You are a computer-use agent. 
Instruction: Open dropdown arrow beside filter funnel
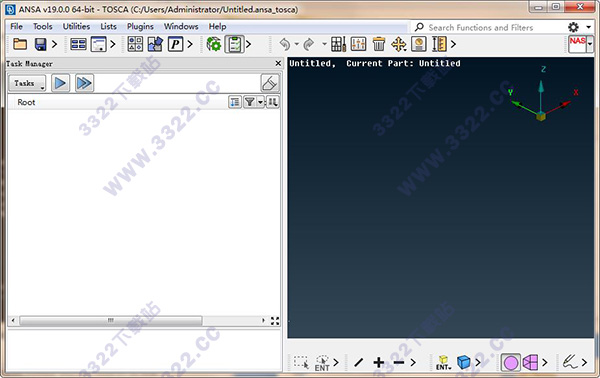pos(261,102)
